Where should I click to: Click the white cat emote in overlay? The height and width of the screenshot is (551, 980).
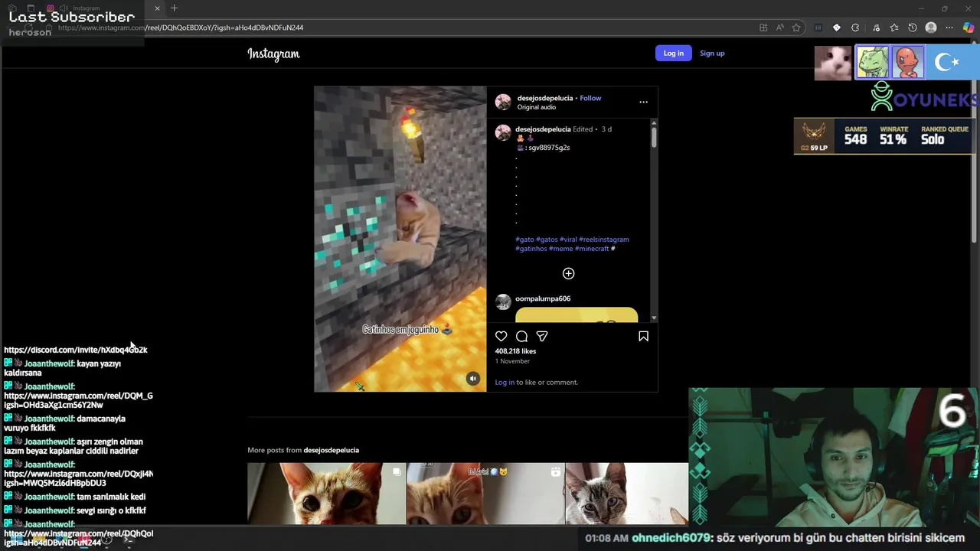click(x=833, y=63)
